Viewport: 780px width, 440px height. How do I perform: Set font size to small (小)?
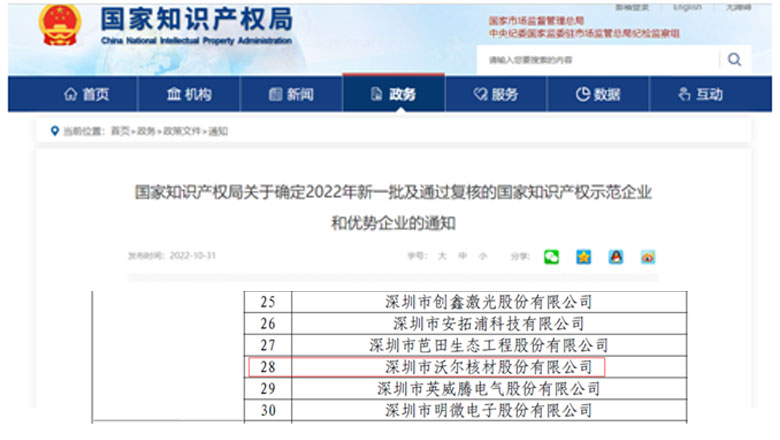483,257
